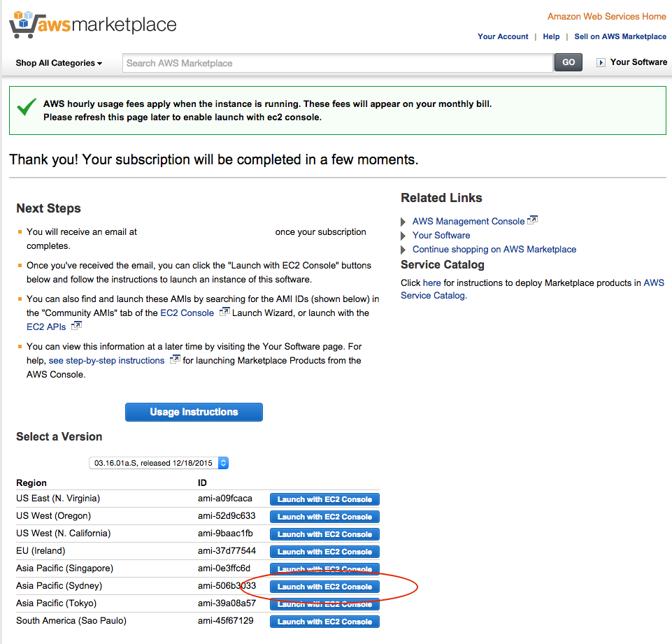Click triangle bullet before AWS Management Console
Screen dimensions: 672x644
point(403,222)
